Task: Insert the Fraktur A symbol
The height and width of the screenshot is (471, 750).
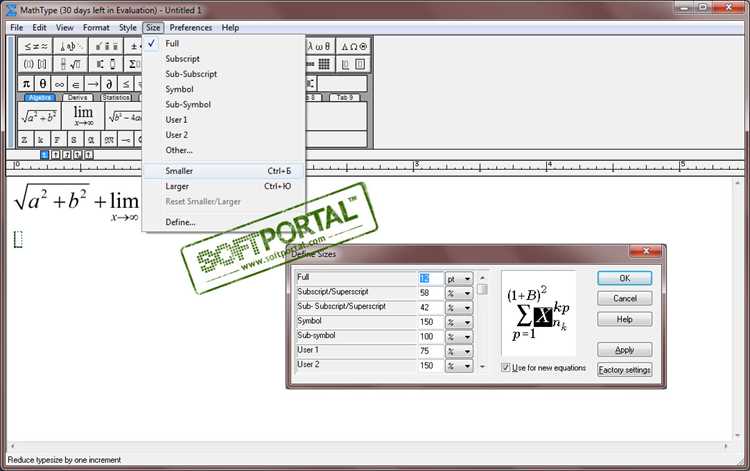Action: 90,140
